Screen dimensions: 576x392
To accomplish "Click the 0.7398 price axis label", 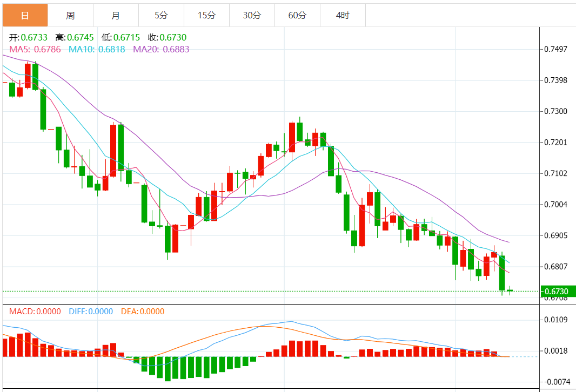I will click(556, 80).
